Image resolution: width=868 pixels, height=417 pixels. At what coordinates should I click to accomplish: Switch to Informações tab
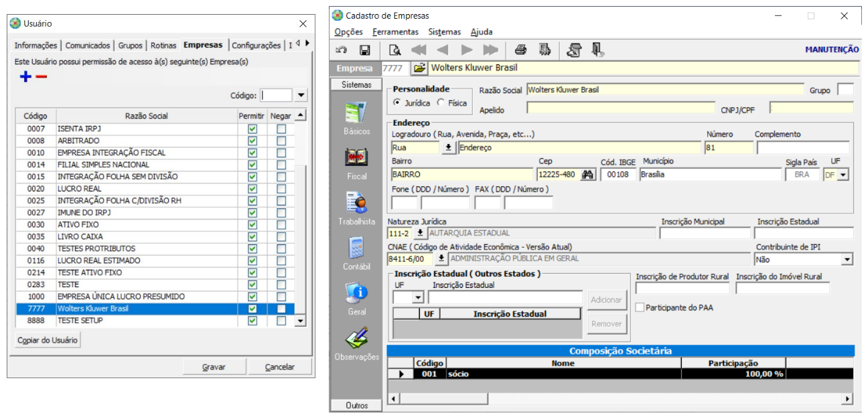(36, 46)
